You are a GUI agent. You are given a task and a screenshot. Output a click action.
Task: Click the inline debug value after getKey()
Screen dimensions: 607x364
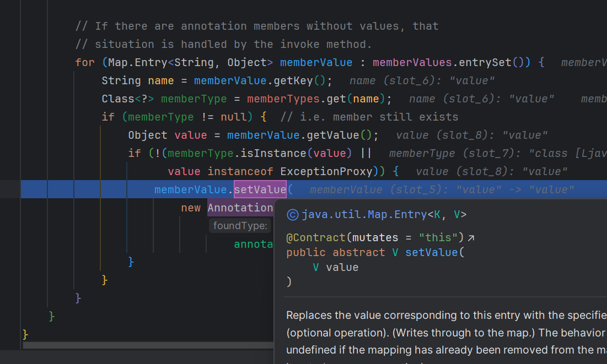tap(422, 81)
